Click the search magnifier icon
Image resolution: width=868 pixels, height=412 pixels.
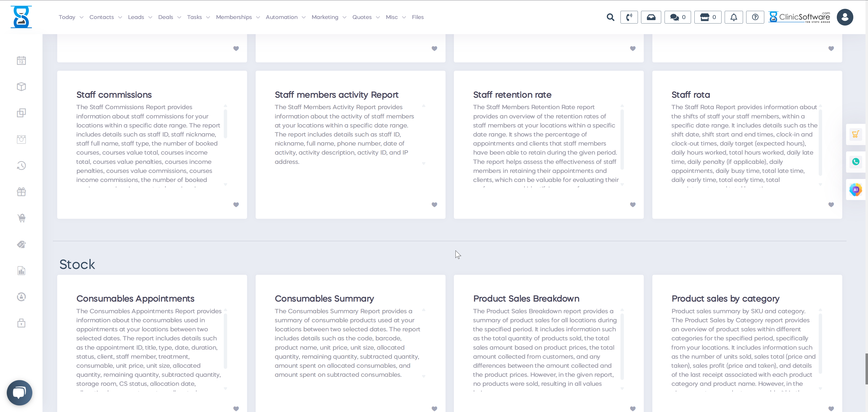[610, 17]
